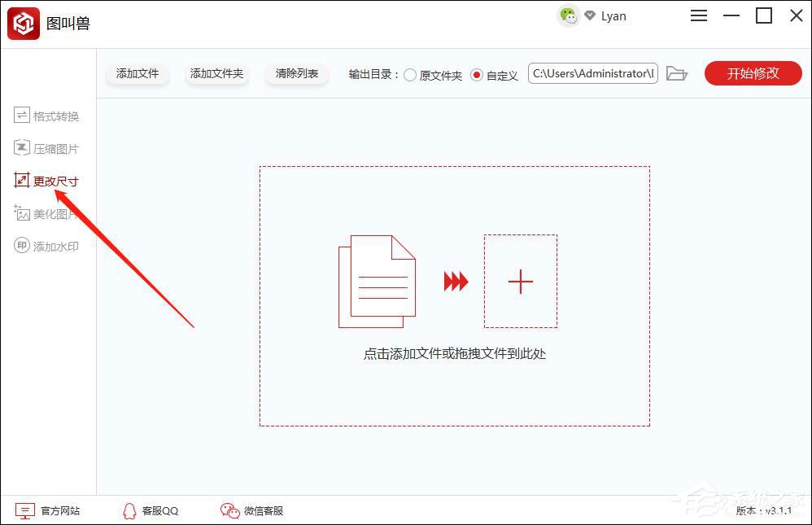Open the 压缩图片 image compression tool

tap(47, 147)
